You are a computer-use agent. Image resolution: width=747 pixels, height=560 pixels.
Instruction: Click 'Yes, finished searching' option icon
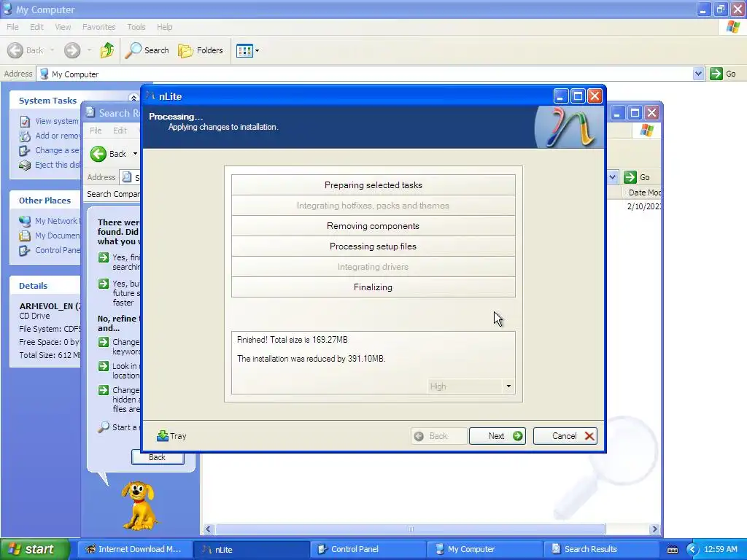click(104, 257)
